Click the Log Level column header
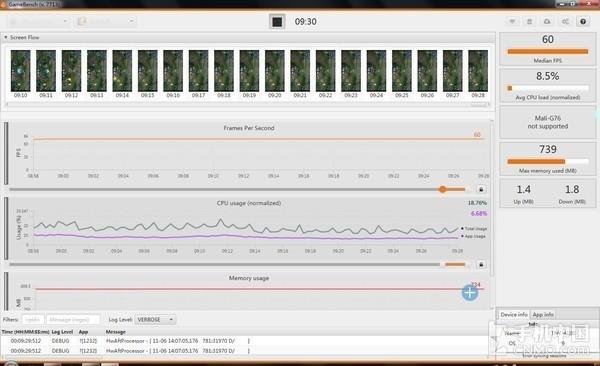Screen dimensions: 600x366 [x=62, y=332]
